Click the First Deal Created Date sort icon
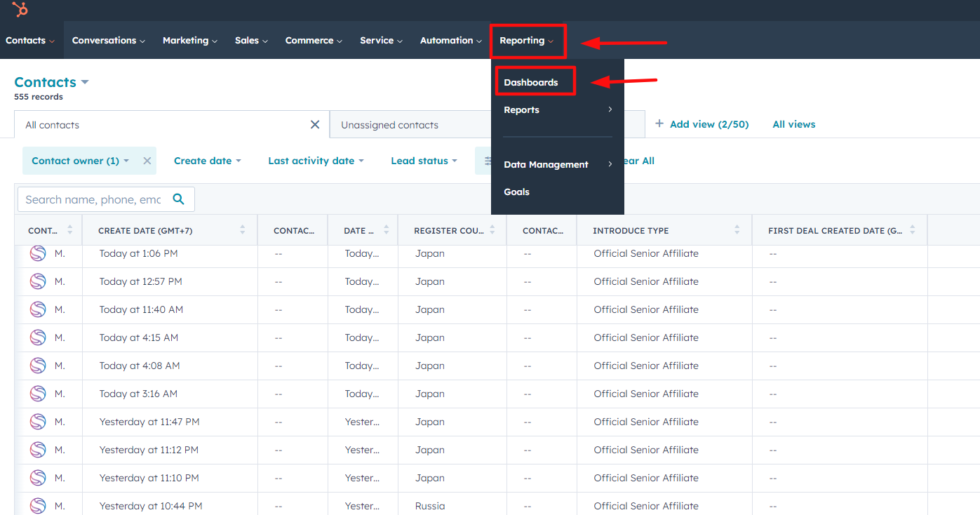 click(x=912, y=230)
